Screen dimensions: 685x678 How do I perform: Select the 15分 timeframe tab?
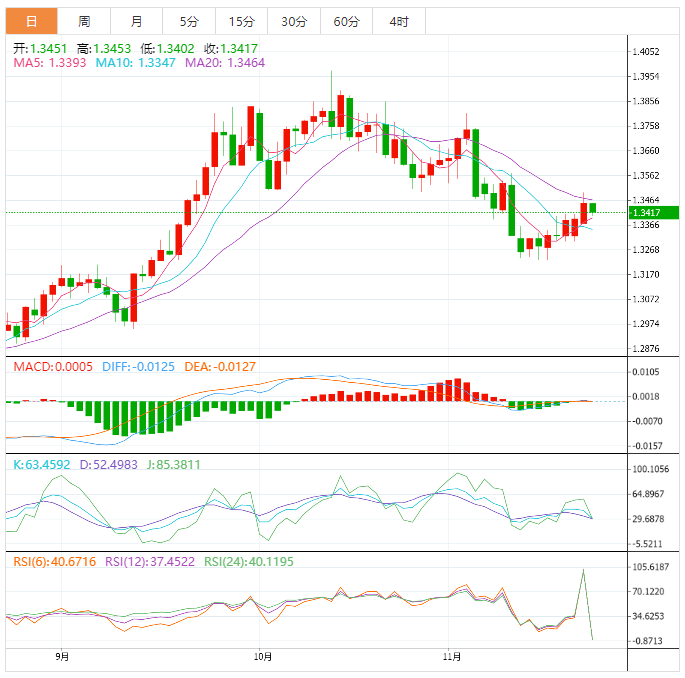coord(241,21)
